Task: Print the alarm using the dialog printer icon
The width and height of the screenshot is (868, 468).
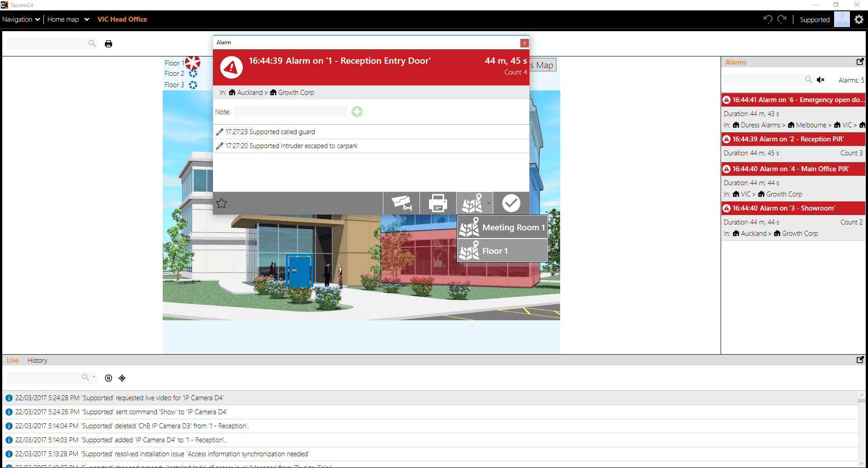Action: click(x=438, y=203)
